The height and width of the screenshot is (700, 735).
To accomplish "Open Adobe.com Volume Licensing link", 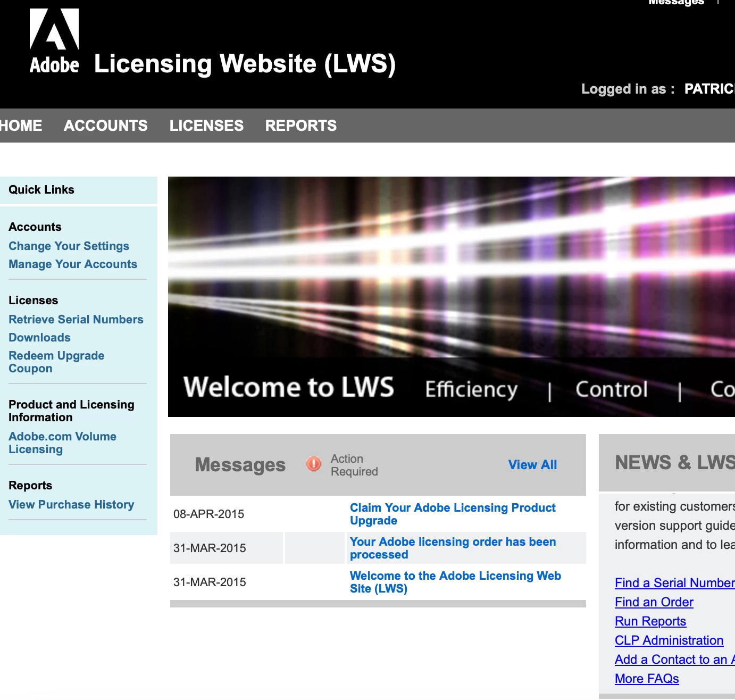I will coord(62,443).
